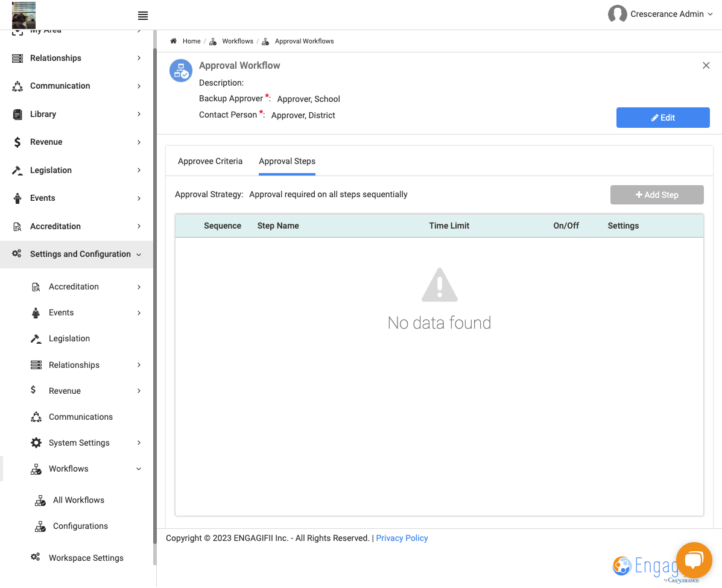The image size is (722, 588).
Task: Go to Home breadcrumb link
Action: (x=192, y=41)
